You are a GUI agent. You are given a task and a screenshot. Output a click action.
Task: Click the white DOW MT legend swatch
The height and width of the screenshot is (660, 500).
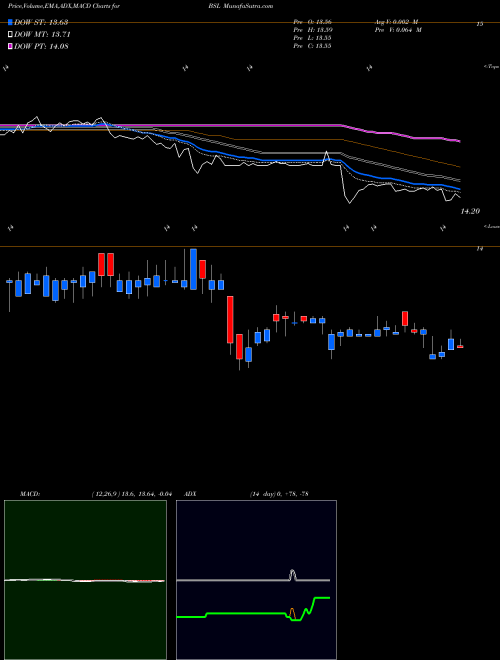tap(10, 34)
